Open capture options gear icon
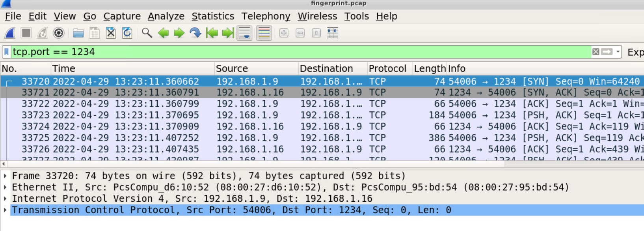Screen dimensions: 644x231 click(59, 33)
